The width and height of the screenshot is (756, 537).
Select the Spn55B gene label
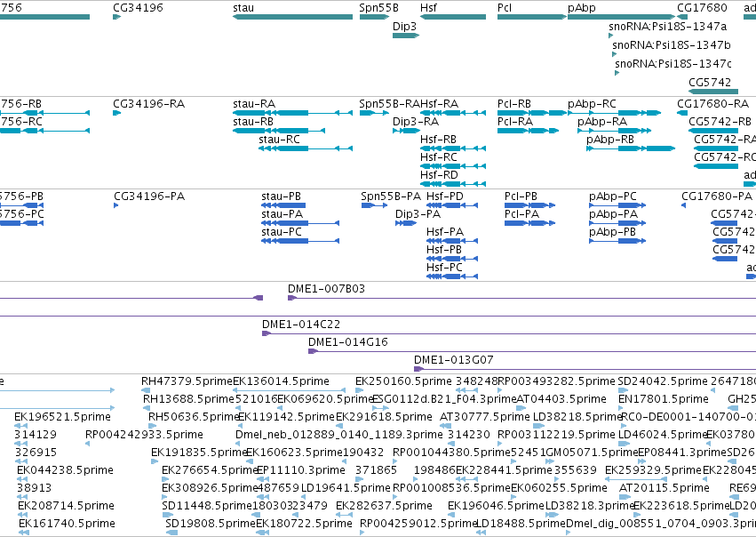(378, 8)
